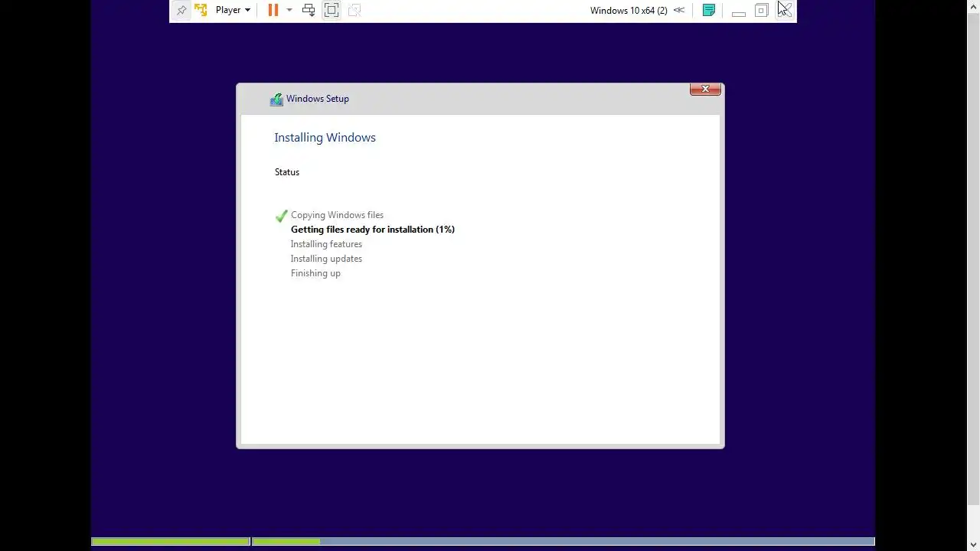Click the green checkmark by Copying files

tap(281, 216)
